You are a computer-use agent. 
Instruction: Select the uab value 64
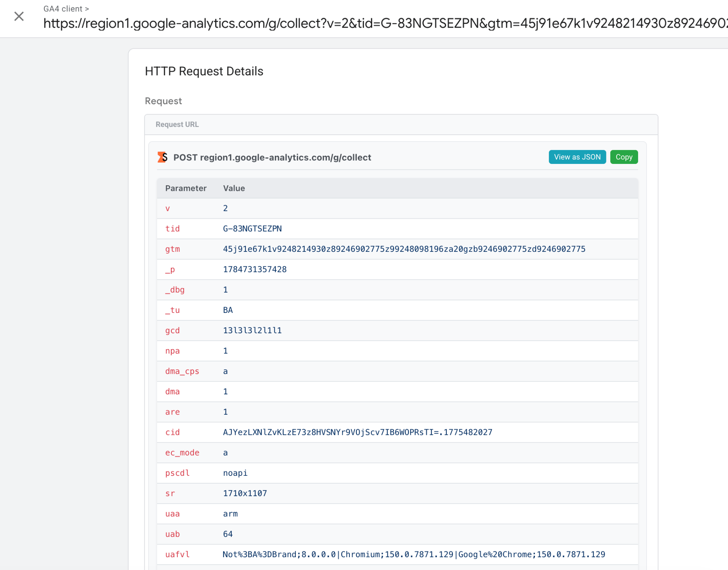click(x=228, y=534)
